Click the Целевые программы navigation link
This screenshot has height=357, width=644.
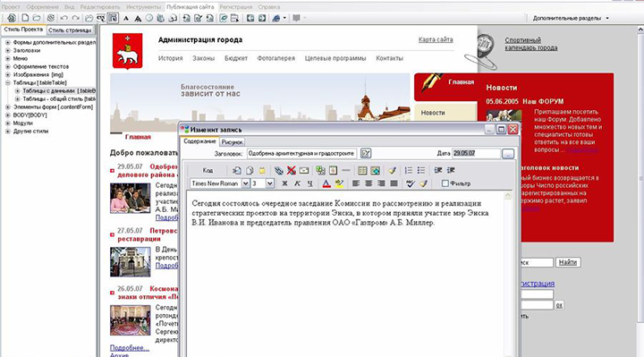point(335,58)
